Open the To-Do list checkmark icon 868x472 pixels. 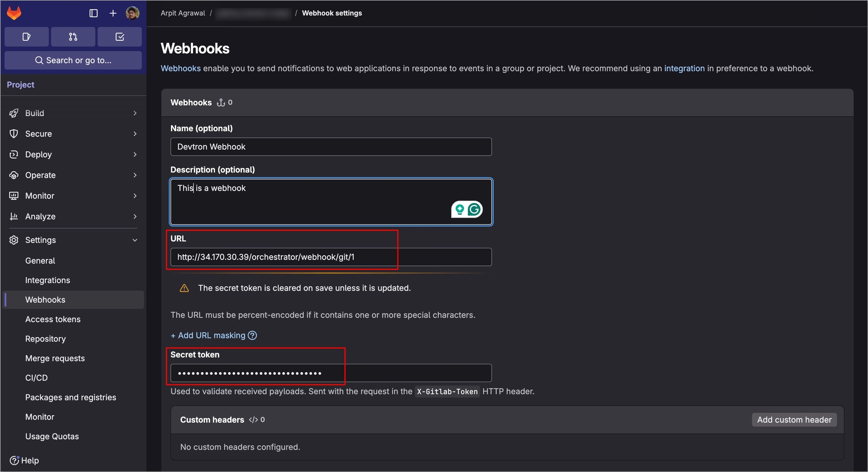point(119,37)
